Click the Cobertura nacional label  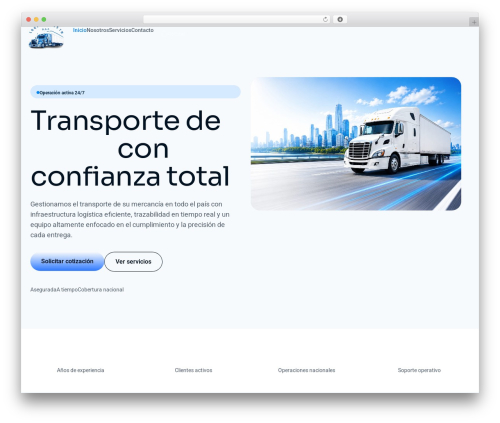pyautogui.click(x=101, y=290)
